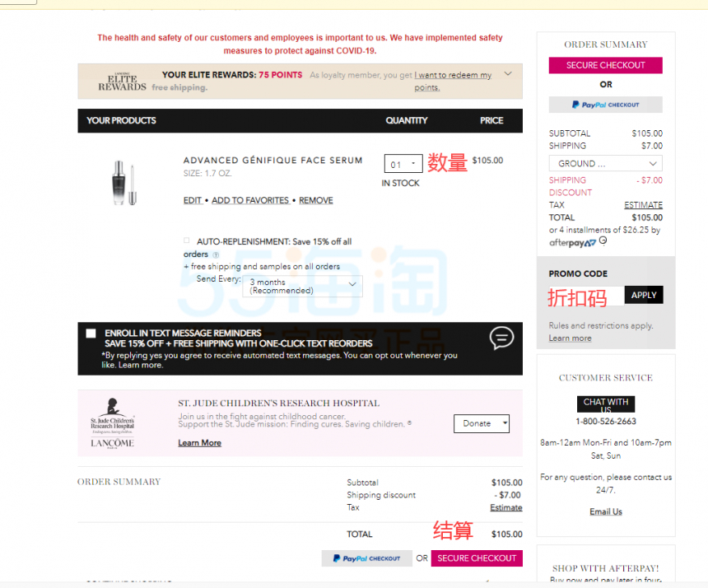
Task: Click the bottom PayPal Checkout button
Action: [366, 558]
